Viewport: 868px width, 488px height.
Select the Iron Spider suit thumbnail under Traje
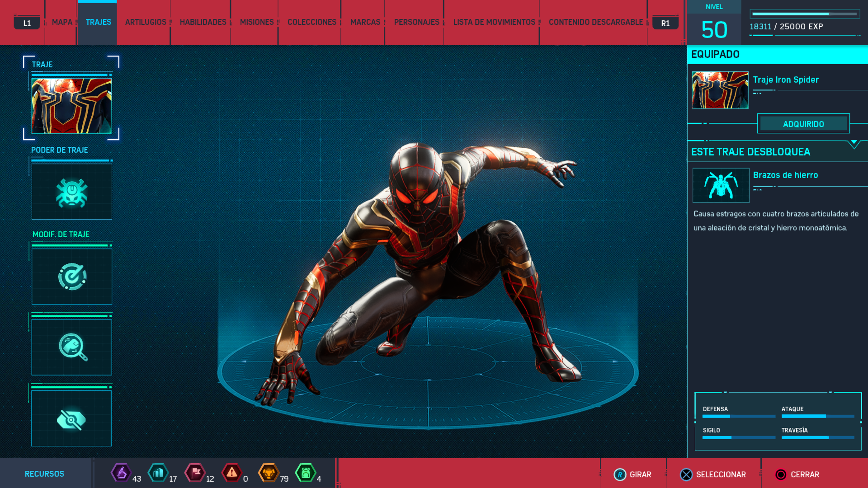[72, 106]
